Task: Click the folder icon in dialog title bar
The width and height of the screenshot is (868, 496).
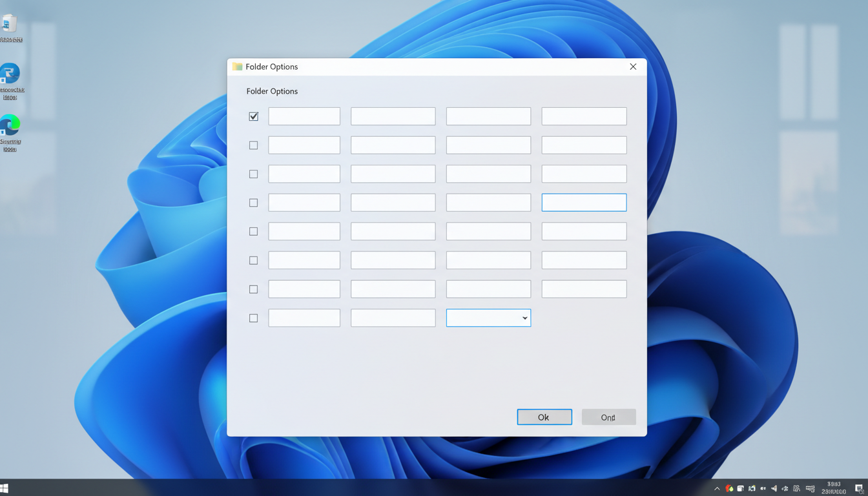Action: point(238,67)
